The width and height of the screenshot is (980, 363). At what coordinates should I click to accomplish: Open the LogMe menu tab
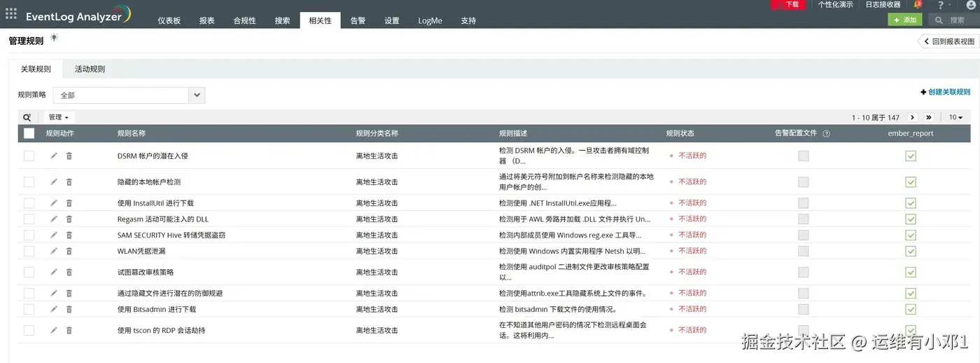coord(430,20)
